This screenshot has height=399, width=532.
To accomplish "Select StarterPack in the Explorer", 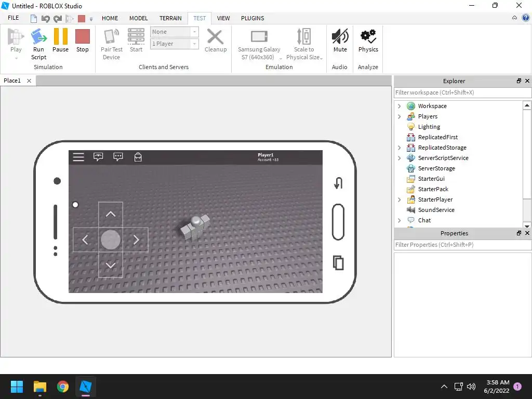I will 433,189.
